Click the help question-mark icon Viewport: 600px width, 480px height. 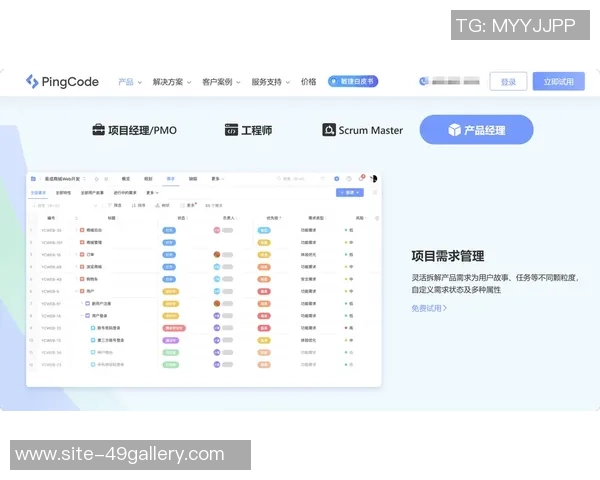point(349,179)
